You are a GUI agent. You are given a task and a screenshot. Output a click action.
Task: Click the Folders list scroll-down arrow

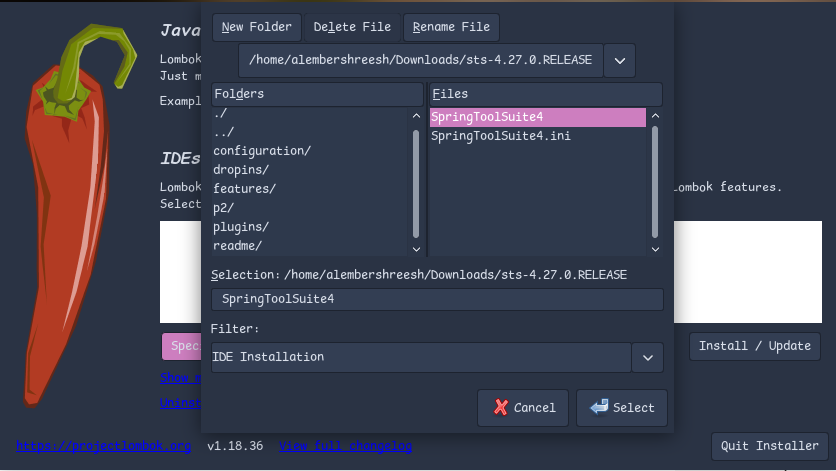pos(416,249)
